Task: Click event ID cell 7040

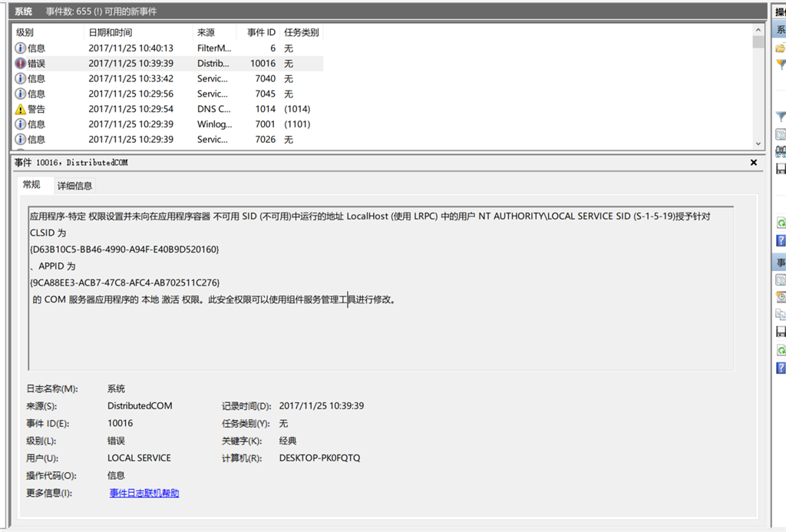Action: click(x=265, y=79)
